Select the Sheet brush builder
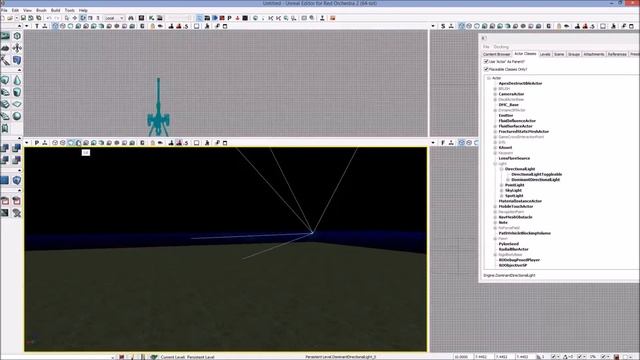 coord(17,104)
